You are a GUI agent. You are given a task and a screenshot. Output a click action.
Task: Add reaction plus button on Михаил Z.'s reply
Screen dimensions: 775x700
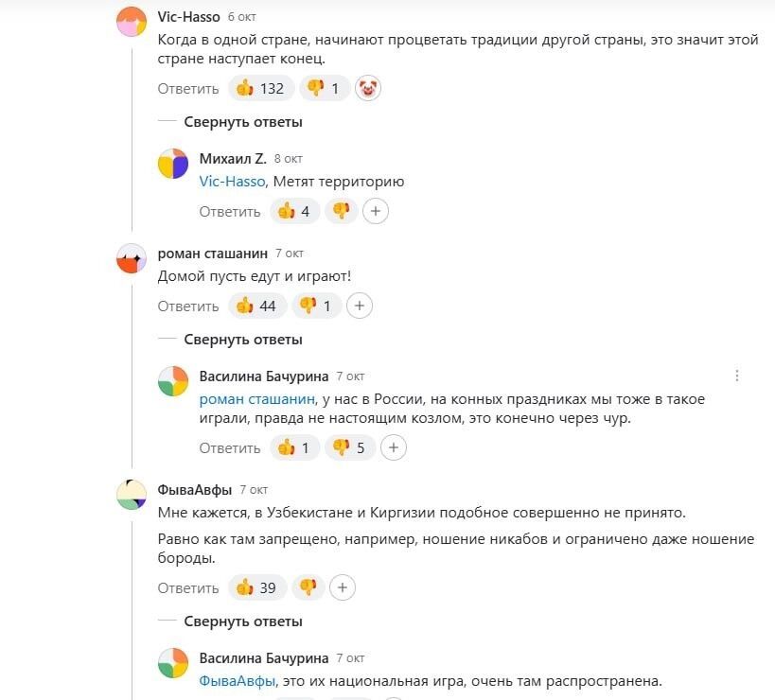(376, 211)
